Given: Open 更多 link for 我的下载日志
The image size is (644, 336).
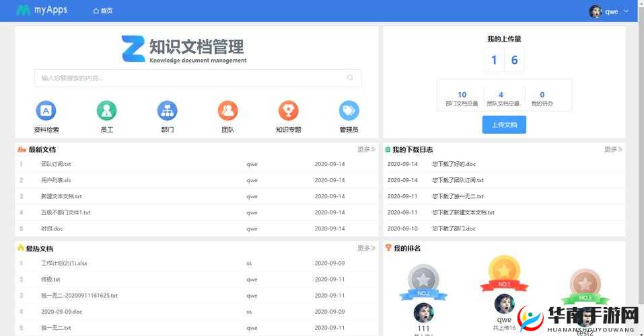Looking at the screenshot, I should coord(613,149).
